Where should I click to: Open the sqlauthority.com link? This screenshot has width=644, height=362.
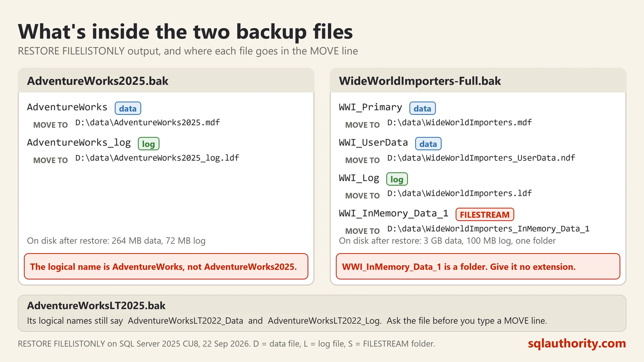point(577,343)
